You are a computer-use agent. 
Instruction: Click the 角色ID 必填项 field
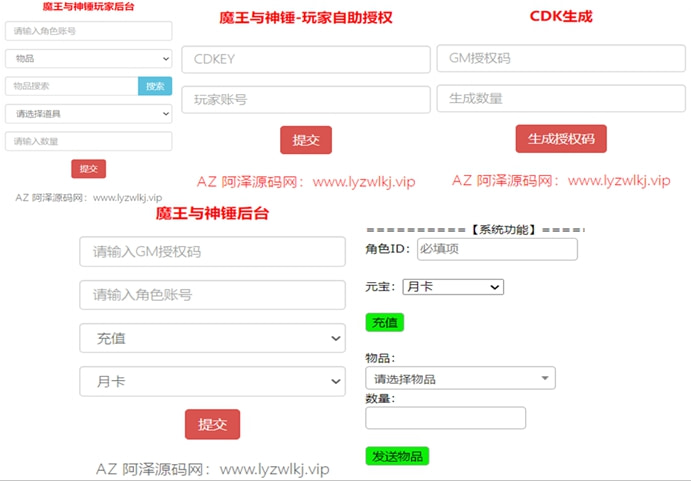point(497,249)
